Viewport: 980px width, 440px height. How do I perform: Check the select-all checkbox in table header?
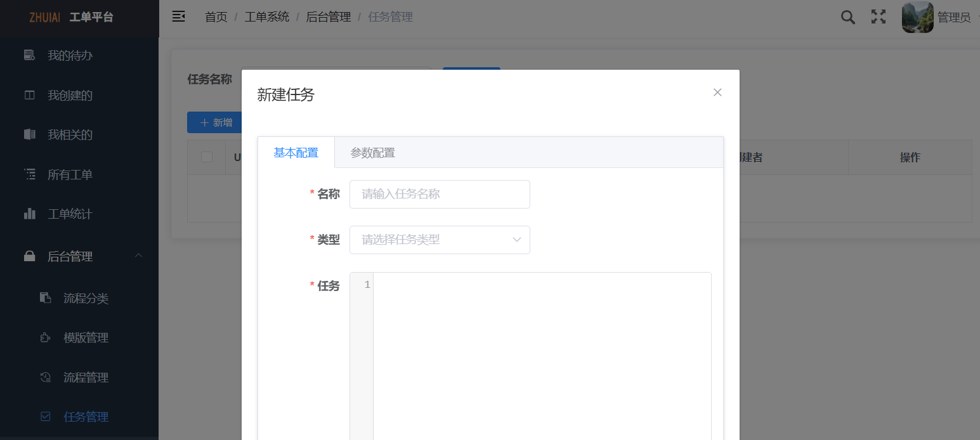[x=206, y=157]
